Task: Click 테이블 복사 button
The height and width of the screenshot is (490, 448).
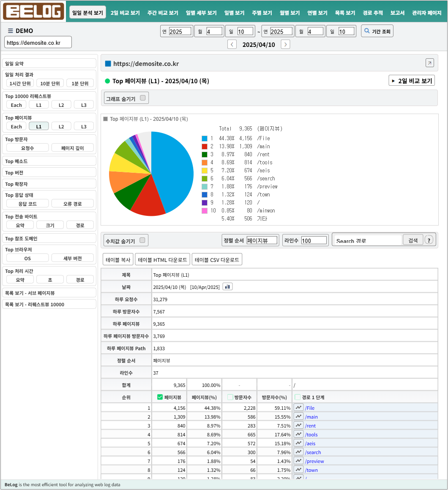Action: point(118,259)
